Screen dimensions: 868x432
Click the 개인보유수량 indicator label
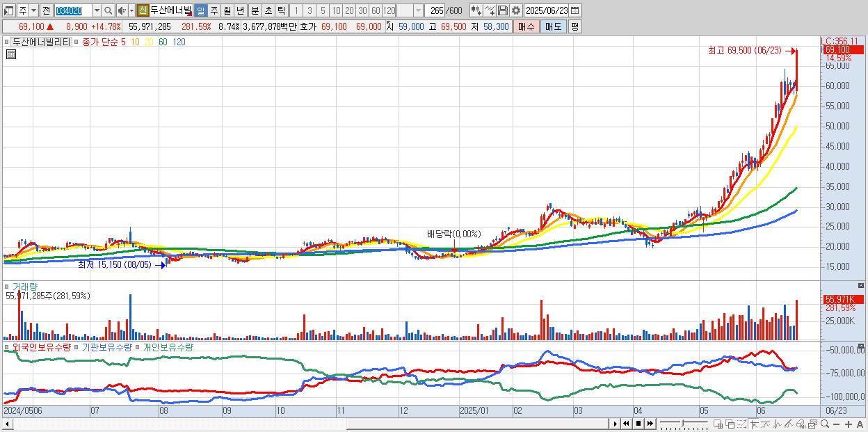pos(168,346)
